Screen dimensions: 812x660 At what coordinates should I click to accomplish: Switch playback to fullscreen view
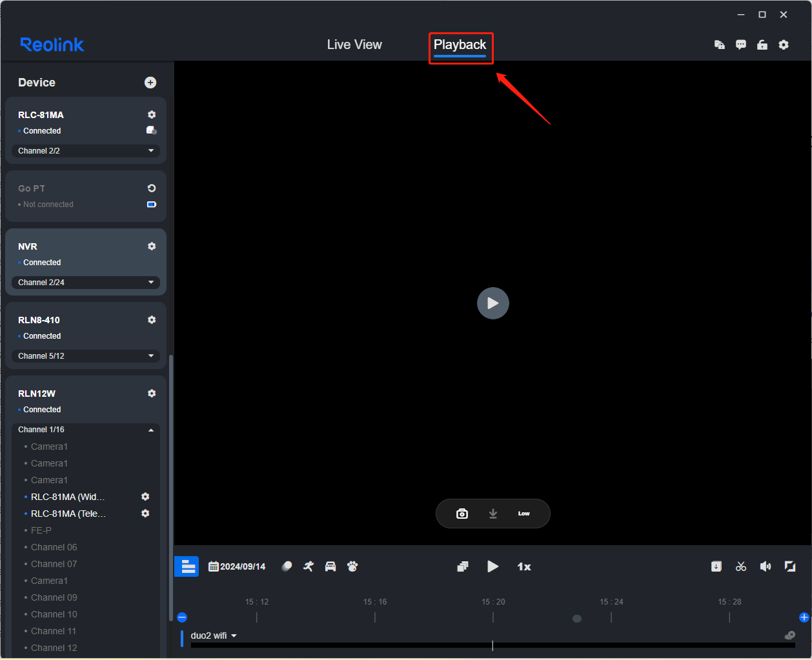click(790, 566)
